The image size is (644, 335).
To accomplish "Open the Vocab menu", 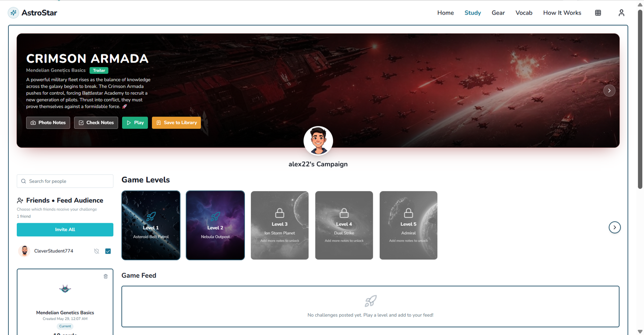I will click(524, 13).
